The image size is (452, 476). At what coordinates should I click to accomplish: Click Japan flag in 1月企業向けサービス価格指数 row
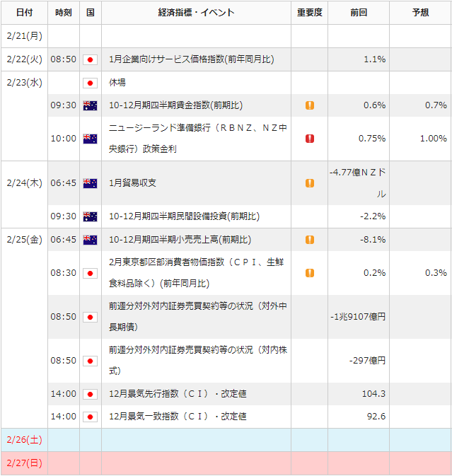(90, 59)
